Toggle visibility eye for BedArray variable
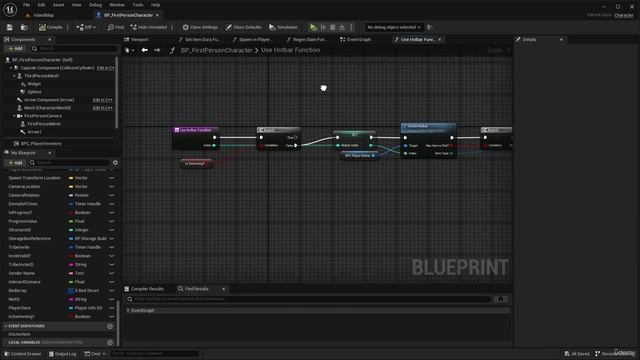640x360 pixels. click(111, 291)
